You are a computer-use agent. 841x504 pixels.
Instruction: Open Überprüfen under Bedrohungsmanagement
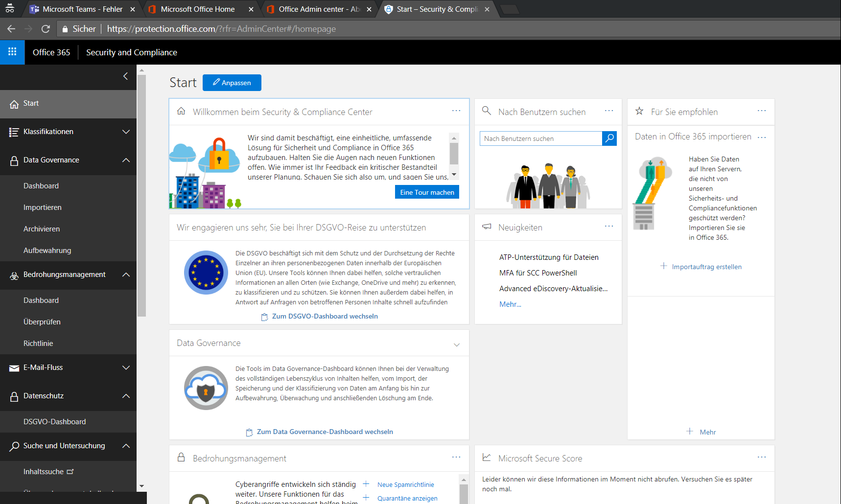pos(42,322)
